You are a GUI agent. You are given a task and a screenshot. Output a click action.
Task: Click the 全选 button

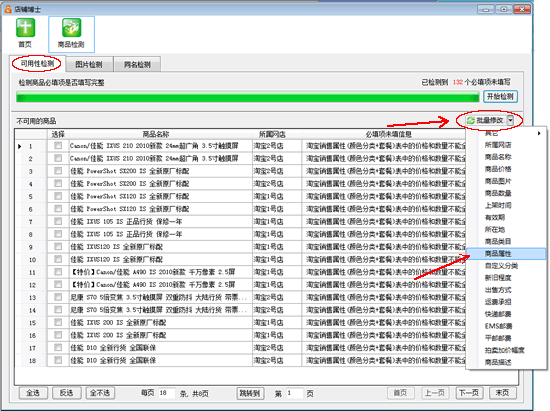tap(33, 393)
